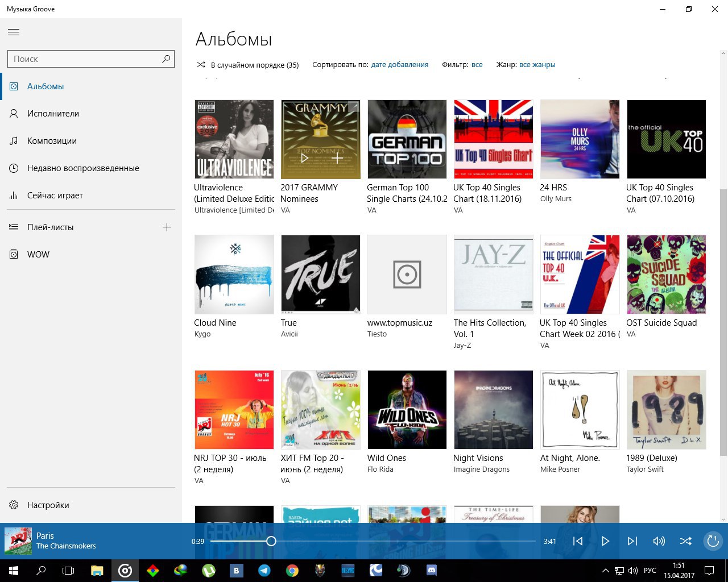
Task: Open Wild Ones album cover
Action: 407,410
